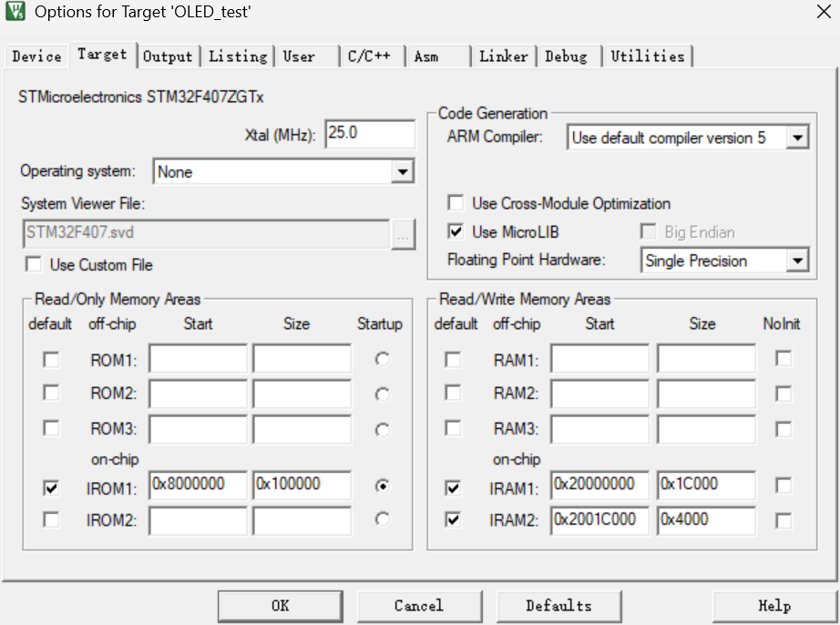Open the Operating system dropdown
Viewport: 840px width, 625px height.
[x=403, y=172]
